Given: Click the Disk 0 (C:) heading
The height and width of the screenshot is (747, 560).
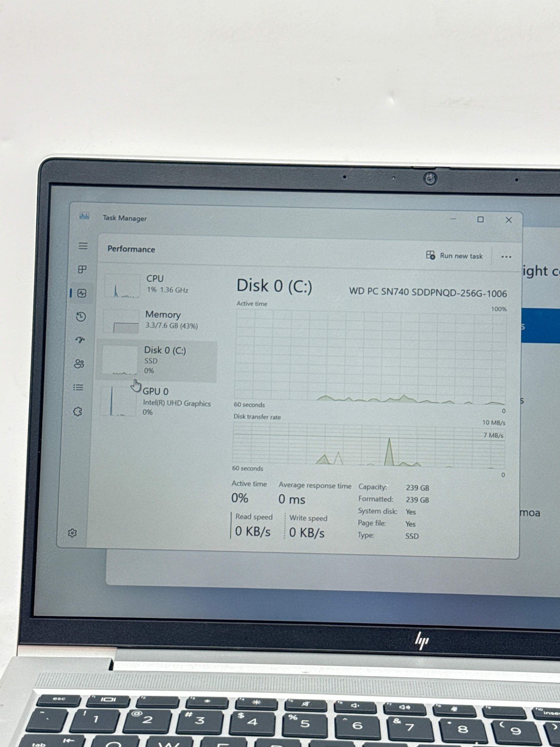Looking at the screenshot, I should (x=274, y=286).
